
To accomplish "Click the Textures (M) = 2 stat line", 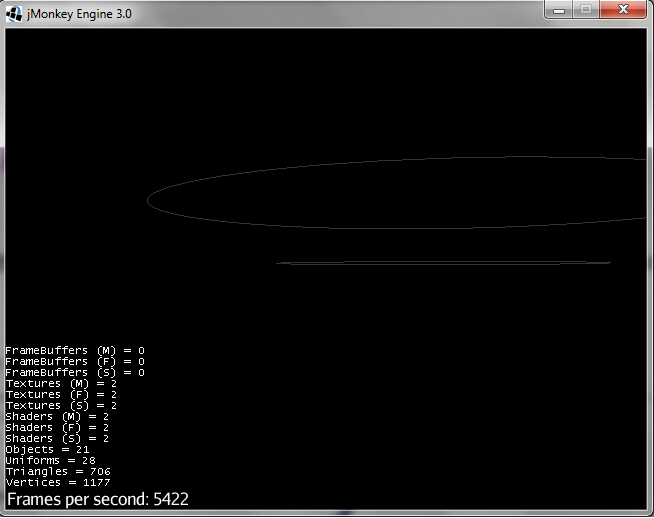I will 61,384.
